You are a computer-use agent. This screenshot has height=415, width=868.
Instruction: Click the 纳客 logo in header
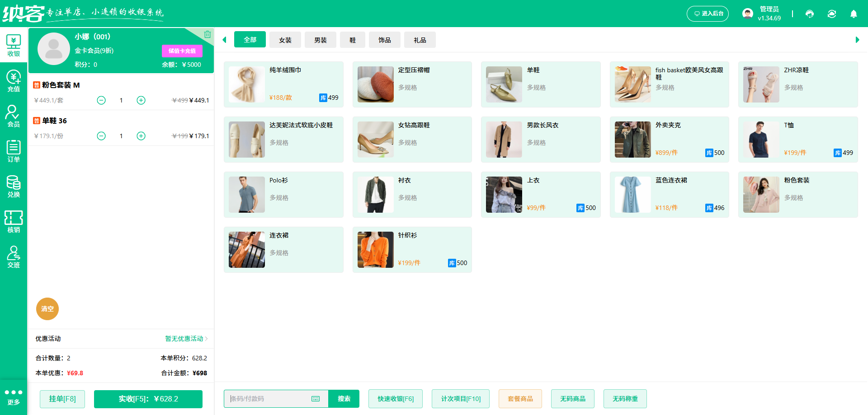tap(24, 14)
